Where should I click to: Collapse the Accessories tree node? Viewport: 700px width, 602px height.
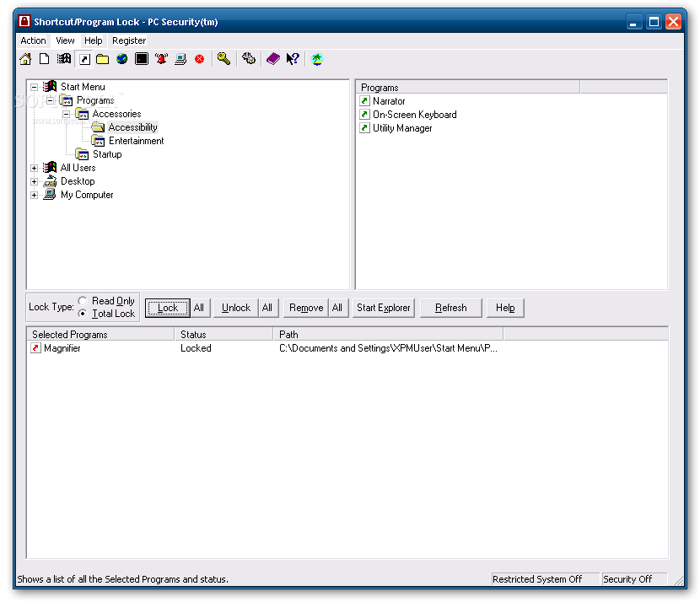pyautogui.click(x=66, y=114)
